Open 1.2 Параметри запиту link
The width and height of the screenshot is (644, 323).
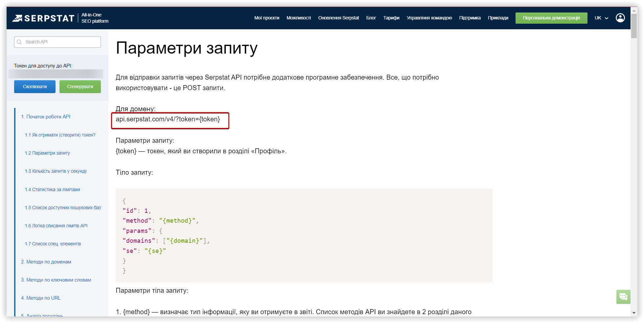pos(47,153)
